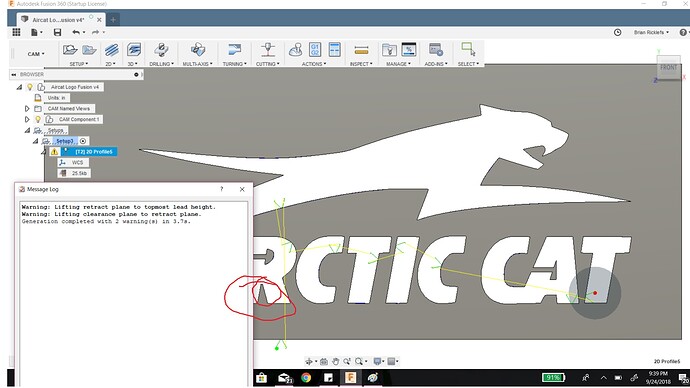Open the help question mark icon
This screenshot has width=690, height=388.
point(683,32)
